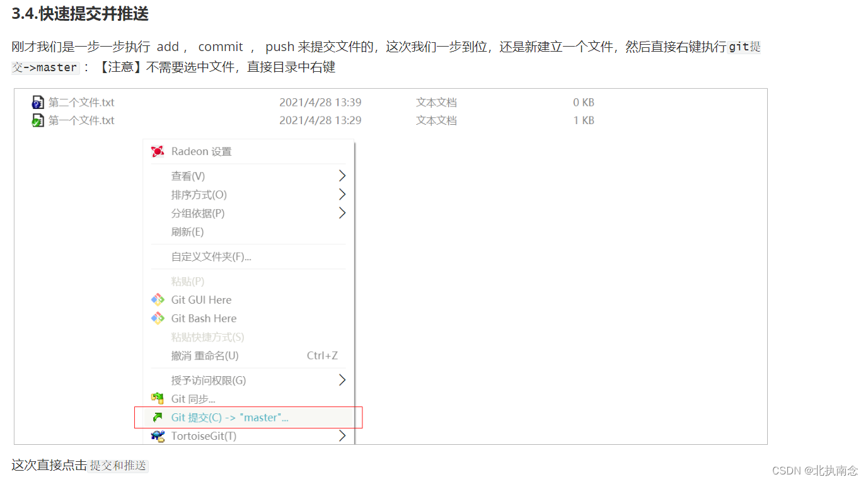
Task: Click 文本文档 type of 第一个文件.txt
Action: tap(436, 120)
